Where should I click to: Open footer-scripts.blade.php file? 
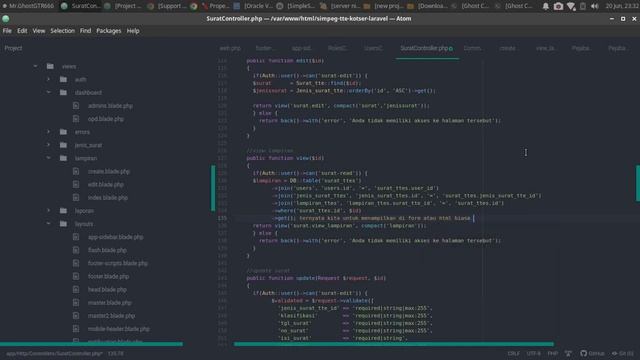[x=118, y=263]
